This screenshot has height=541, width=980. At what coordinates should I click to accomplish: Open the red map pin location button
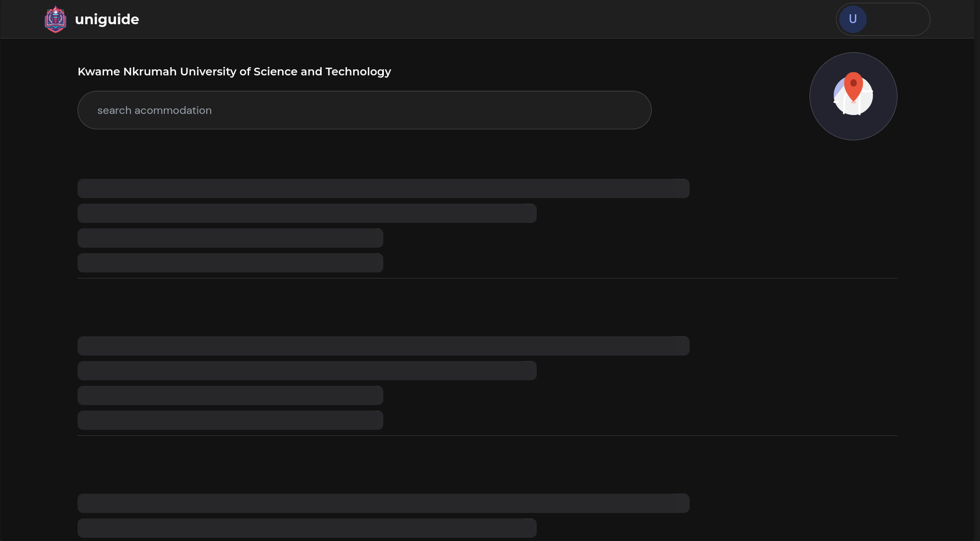click(853, 96)
